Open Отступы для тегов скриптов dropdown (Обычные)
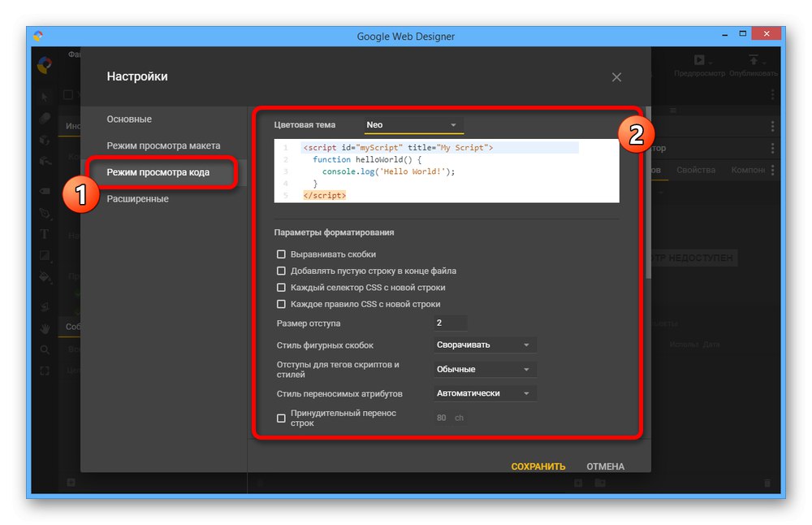 (x=485, y=369)
